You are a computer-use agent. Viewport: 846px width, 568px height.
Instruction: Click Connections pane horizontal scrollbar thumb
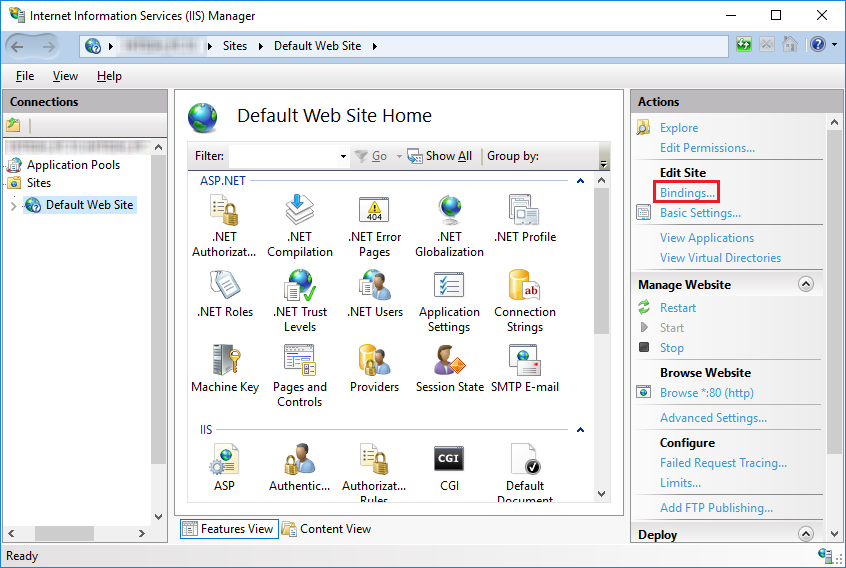64,533
